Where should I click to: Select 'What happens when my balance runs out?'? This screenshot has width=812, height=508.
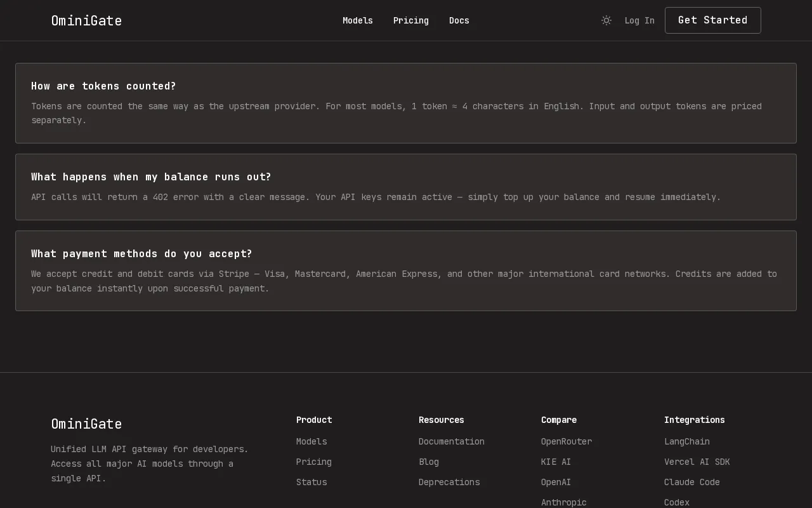151,177
